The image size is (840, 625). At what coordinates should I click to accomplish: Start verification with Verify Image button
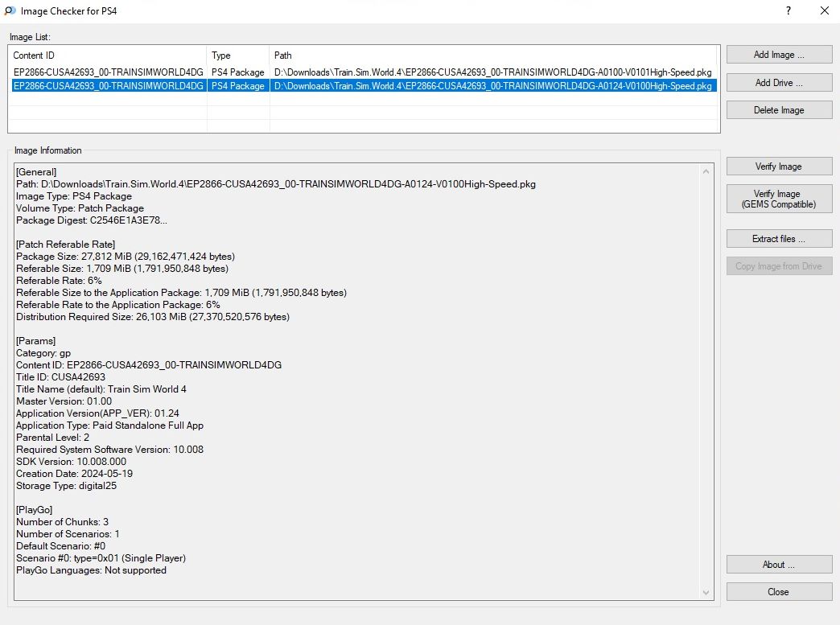click(779, 166)
